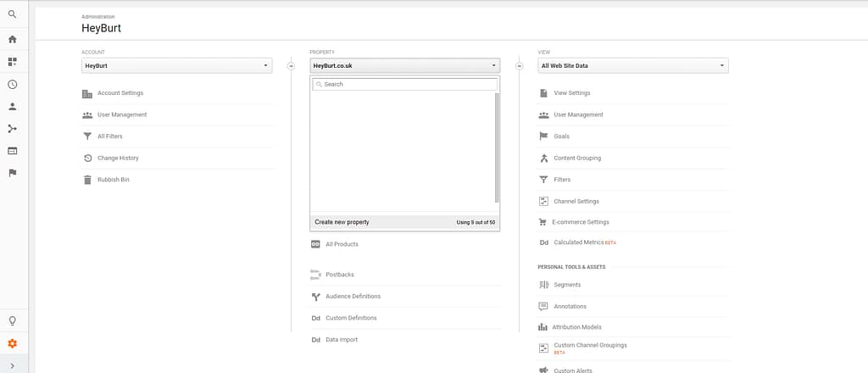868x373 pixels.
Task: Click Account Settings building icon
Action: (x=87, y=93)
